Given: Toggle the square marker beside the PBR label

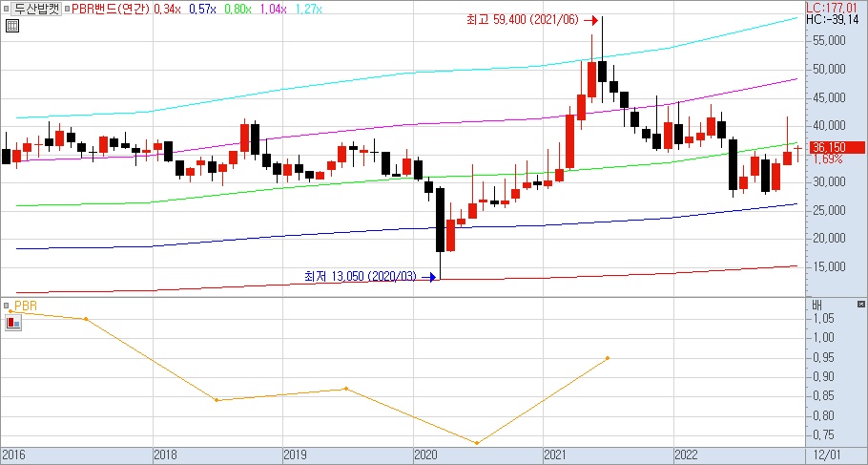Looking at the screenshot, I should (x=6, y=306).
